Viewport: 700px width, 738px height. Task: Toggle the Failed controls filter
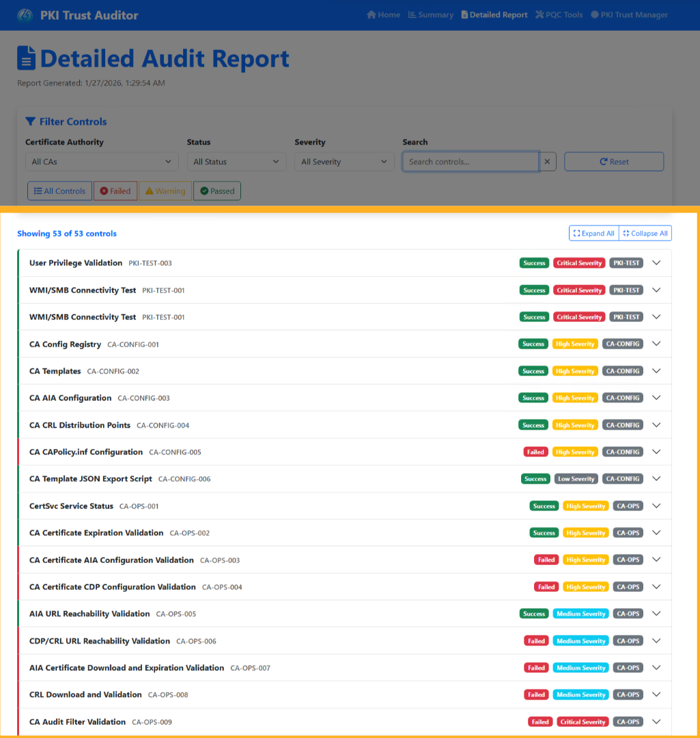coord(115,191)
